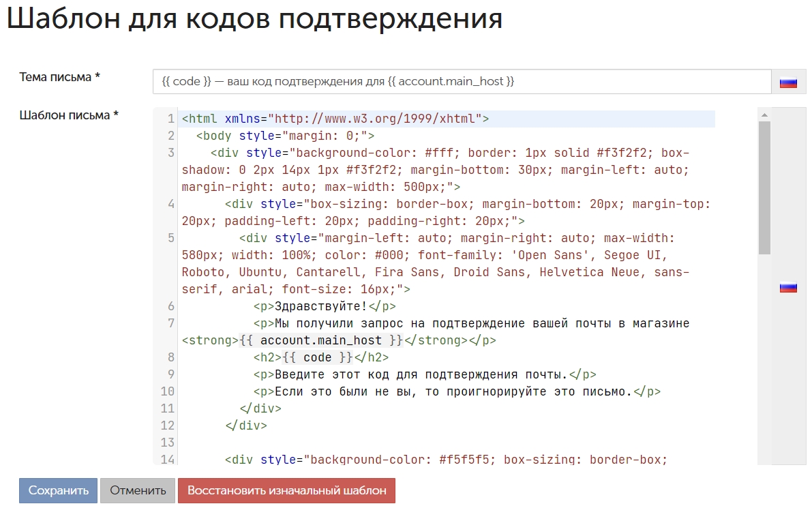The width and height of the screenshot is (812, 506).
Task: Click the "background-color: #f5f5f5" div on line 14
Action: pyautogui.click(x=447, y=460)
